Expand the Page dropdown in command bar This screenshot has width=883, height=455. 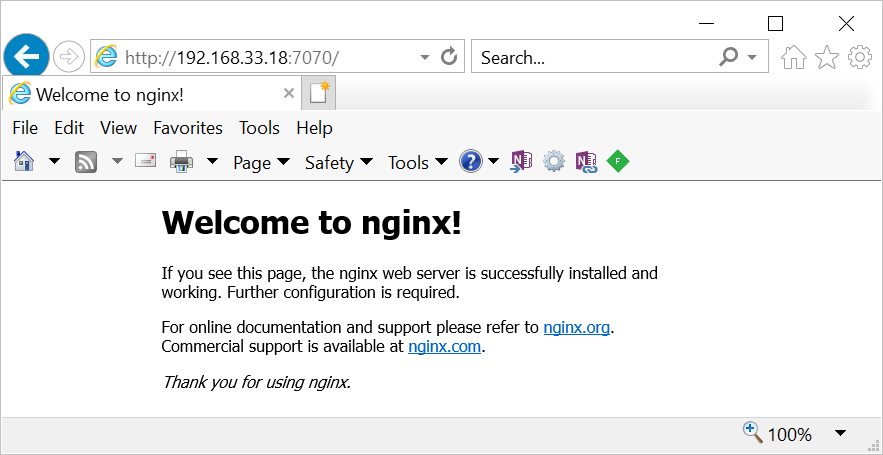point(261,162)
